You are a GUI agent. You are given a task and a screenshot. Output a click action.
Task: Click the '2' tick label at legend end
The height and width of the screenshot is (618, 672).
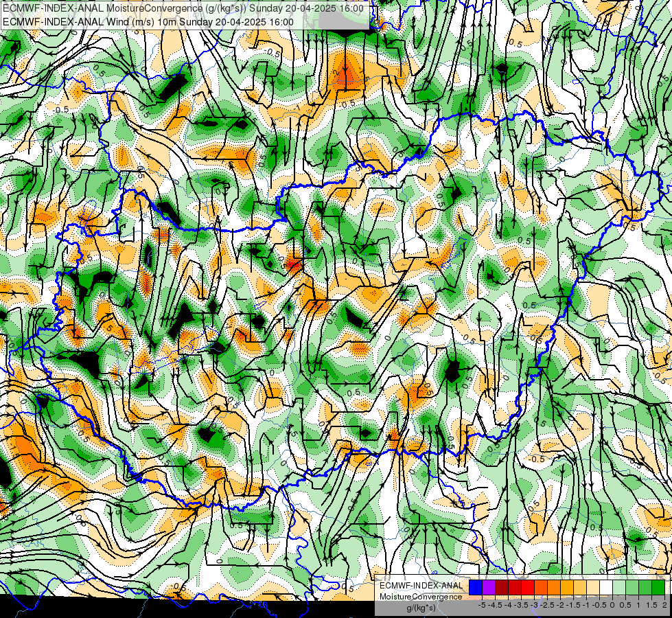(664, 605)
